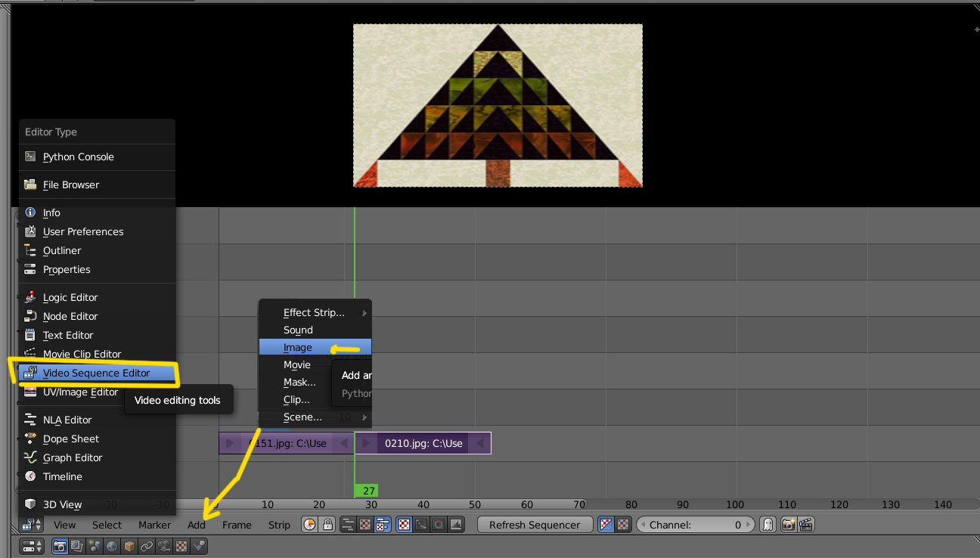Switch to Image Preview-only view type icon
The width and height of the screenshot is (980, 558).
(365, 525)
